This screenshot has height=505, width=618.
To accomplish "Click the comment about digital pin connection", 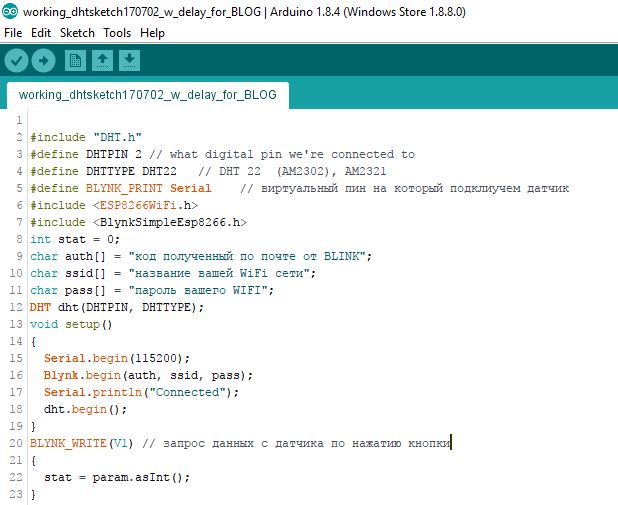I will point(282,154).
